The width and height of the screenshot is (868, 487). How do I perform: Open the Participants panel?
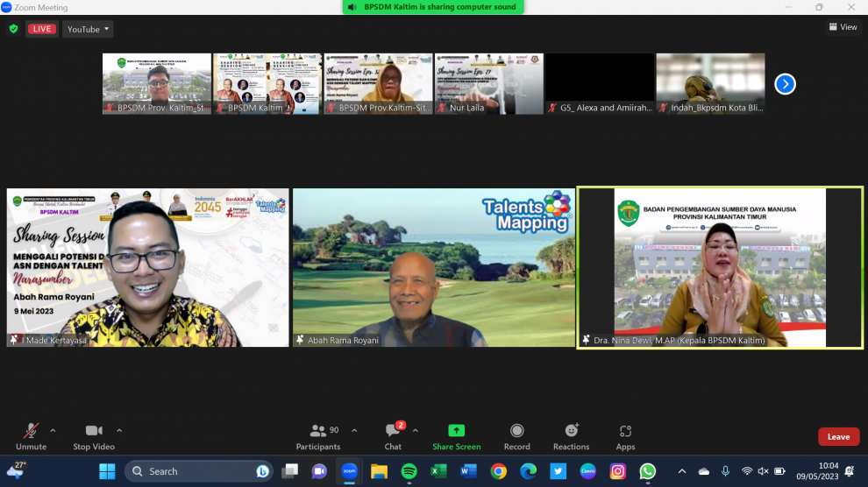click(318, 435)
